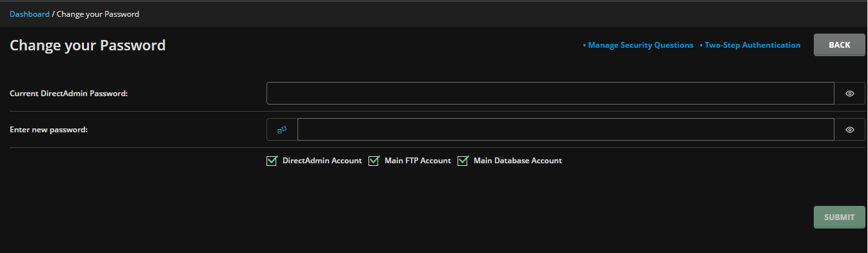
Task: Click the BACK button
Action: coord(840,45)
